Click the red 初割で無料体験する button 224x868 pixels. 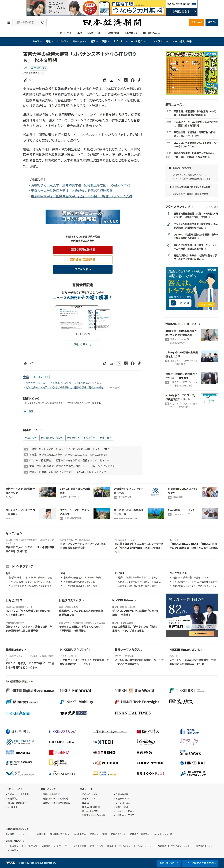pyautogui.click(x=83, y=250)
